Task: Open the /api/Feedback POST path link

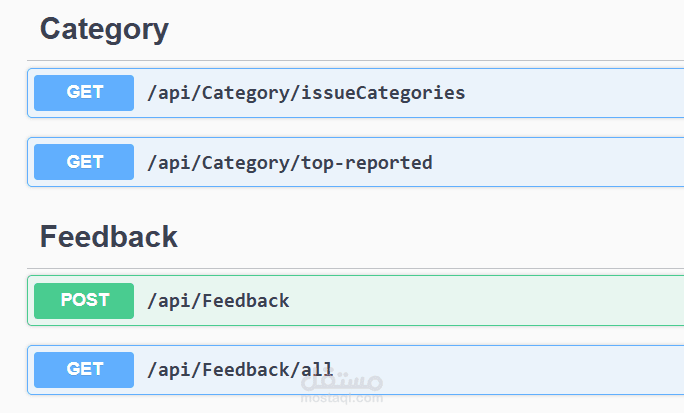Action: (218, 301)
